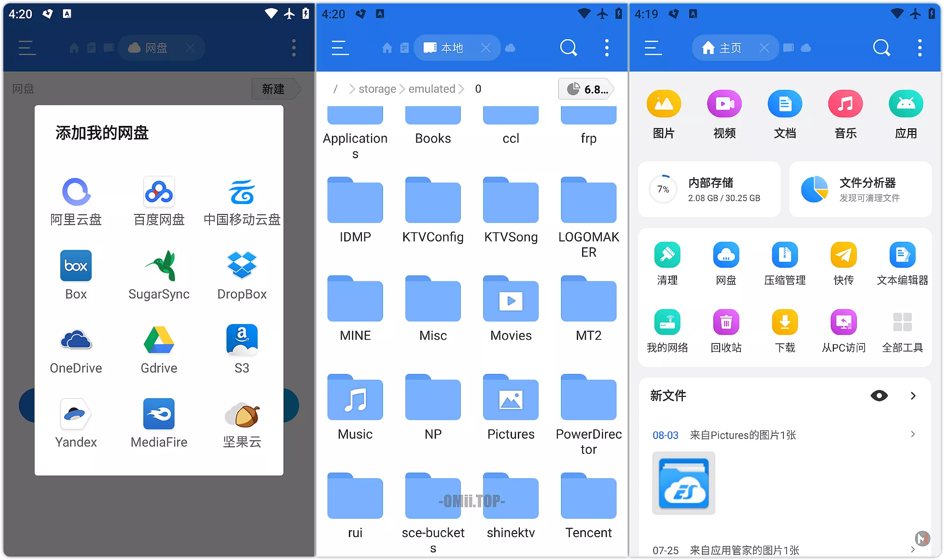This screenshot has width=944, height=560.
Task: Open the 下载 manager
Action: (785, 331)
